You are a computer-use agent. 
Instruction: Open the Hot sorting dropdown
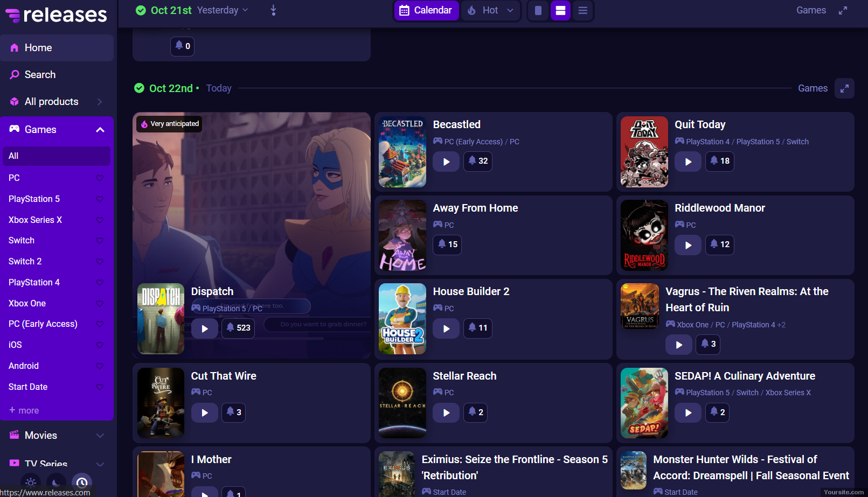491,10
